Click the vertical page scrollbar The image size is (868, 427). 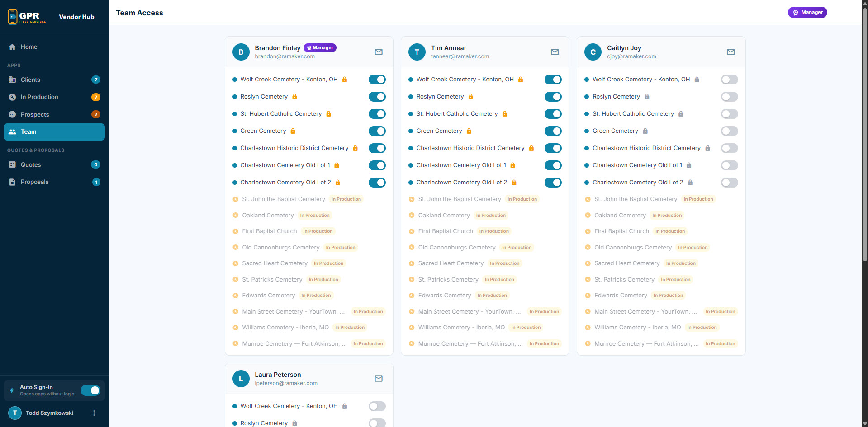click(x=864, y=136)
